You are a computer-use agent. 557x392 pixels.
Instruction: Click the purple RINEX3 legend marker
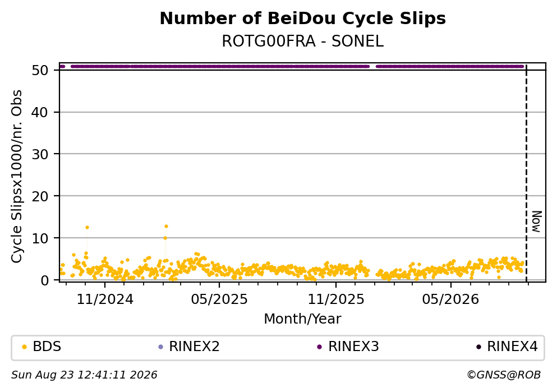click(x=319, y=347)
